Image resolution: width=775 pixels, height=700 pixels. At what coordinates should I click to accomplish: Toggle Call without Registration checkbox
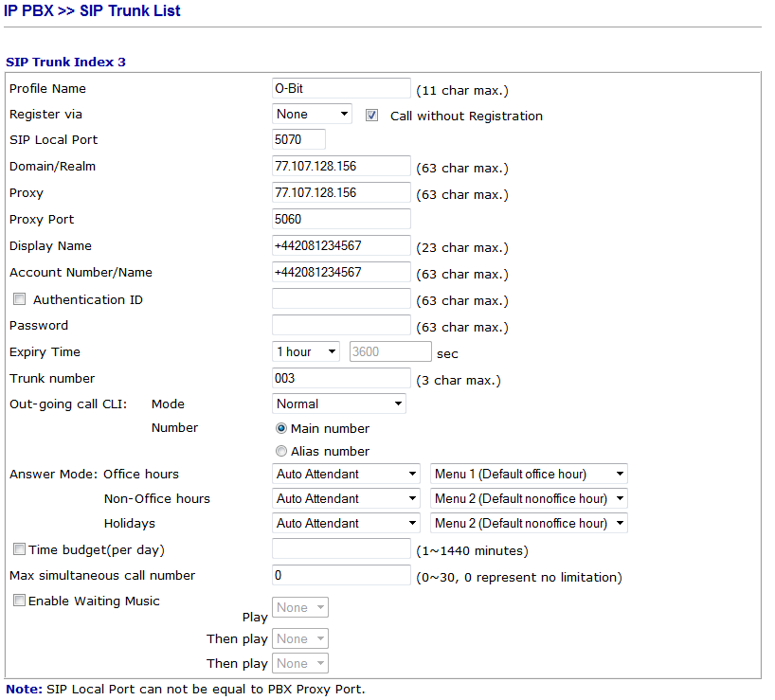pos(372,116)
